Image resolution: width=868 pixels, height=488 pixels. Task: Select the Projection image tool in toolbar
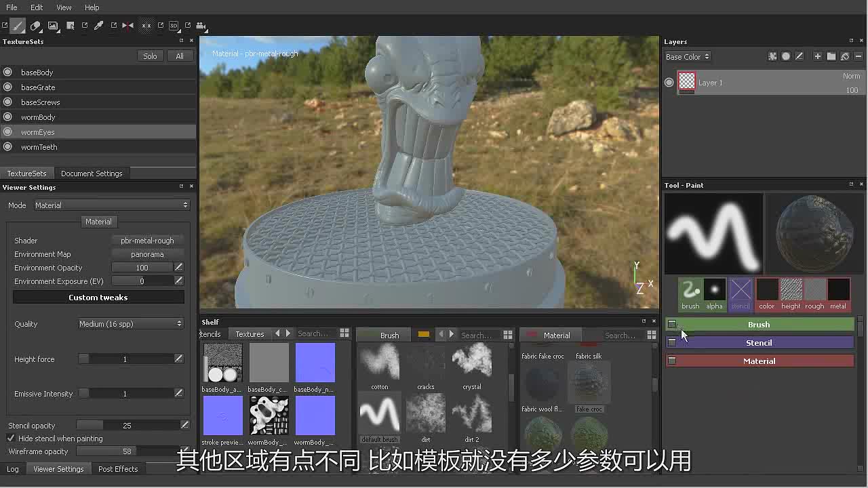(x=54, y=26)
